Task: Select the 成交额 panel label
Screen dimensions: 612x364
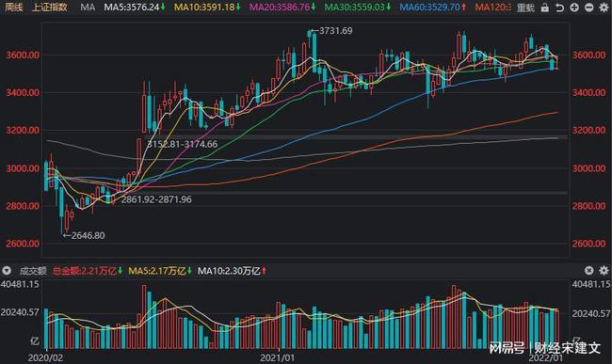Action: (33, 271)
